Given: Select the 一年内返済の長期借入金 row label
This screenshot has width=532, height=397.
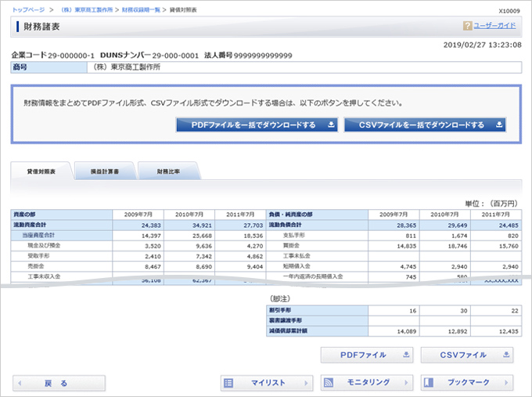Looking at the screenshot, I should pyautogui.click(x=313, y=276).
